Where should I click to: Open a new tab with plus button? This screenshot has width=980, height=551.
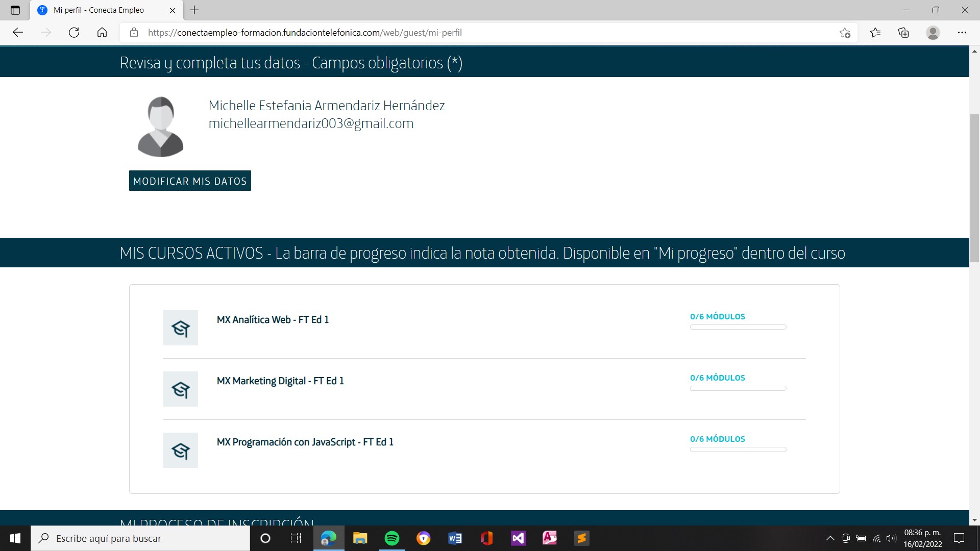coord(194,10)
